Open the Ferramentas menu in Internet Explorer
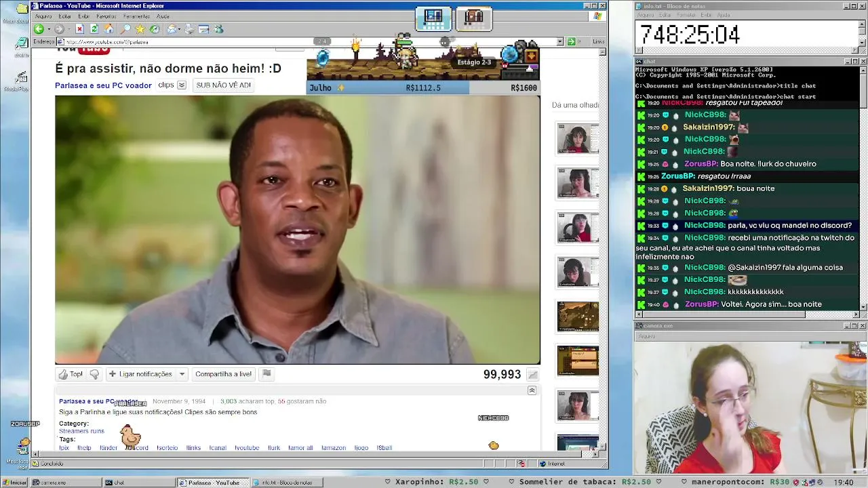Screen dimensions: 868x488 pos(137,16)
